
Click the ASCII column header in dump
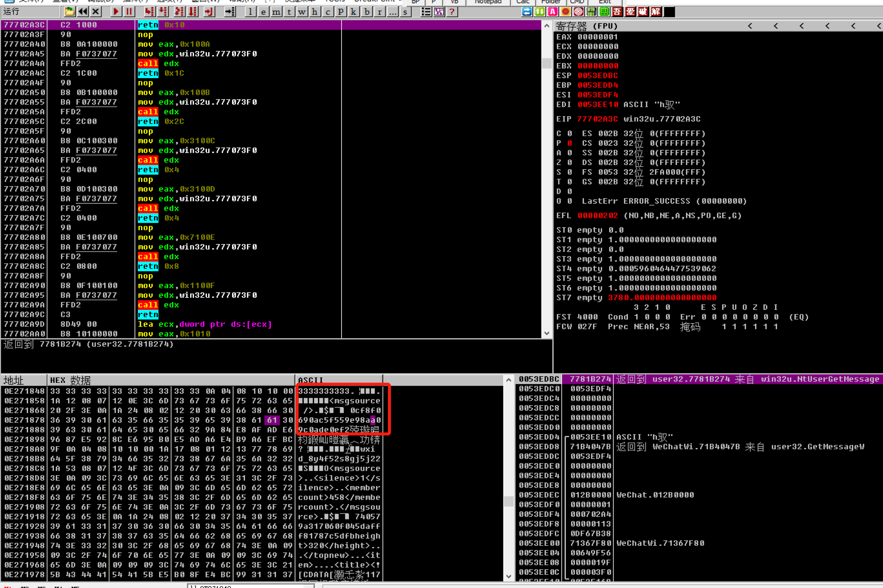coord(339,380)
